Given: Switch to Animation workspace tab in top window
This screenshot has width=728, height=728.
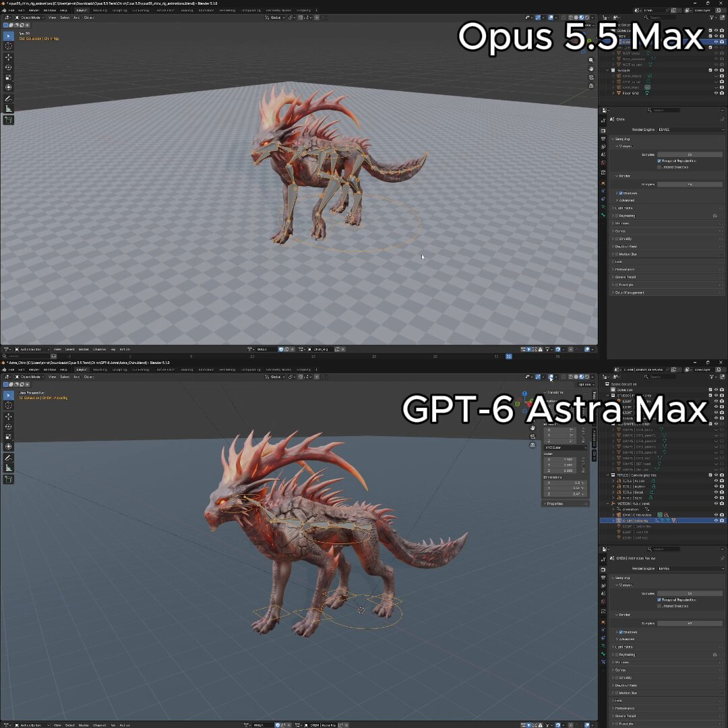Looking at the screenshot, I should point(206,10).
